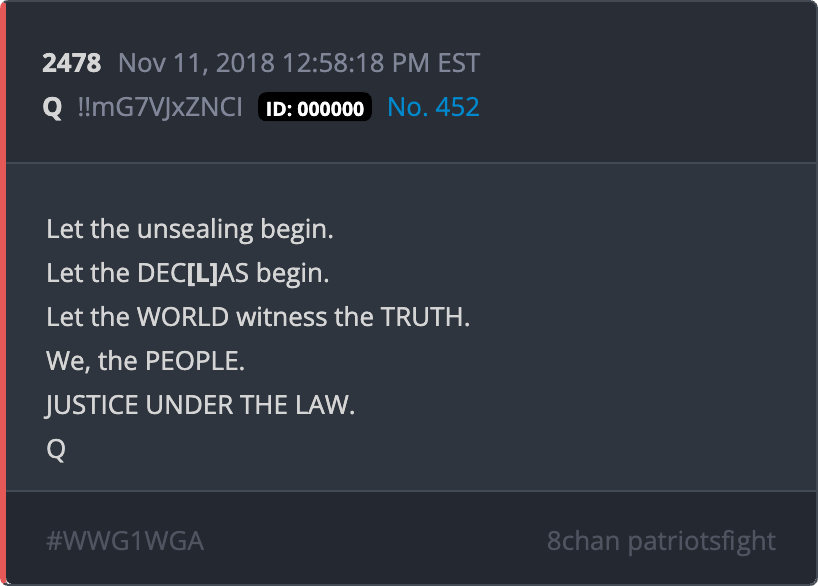This screenshot has height=586, width=818.
Task: Click the word TRUTH in the post body
Action: 425,317
